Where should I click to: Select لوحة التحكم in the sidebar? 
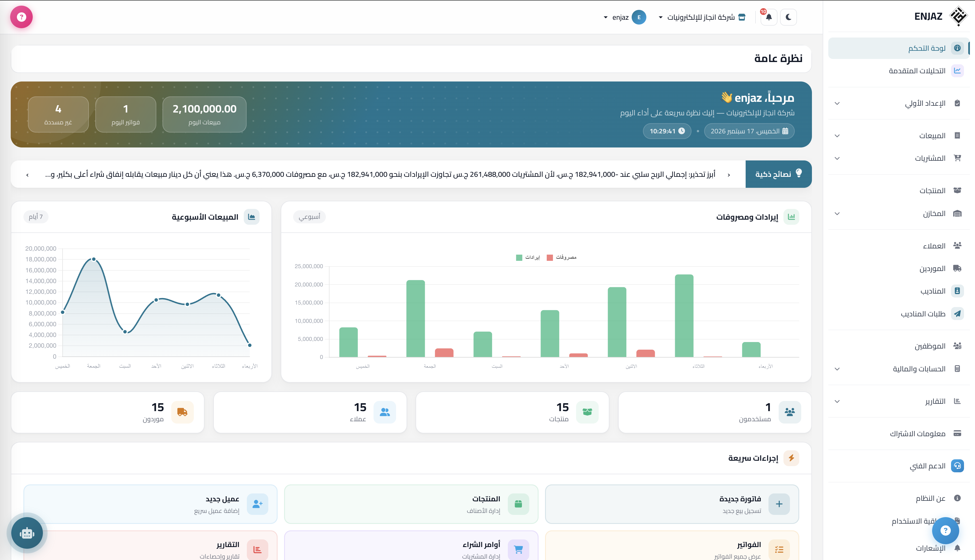click(x=899, y=48)
